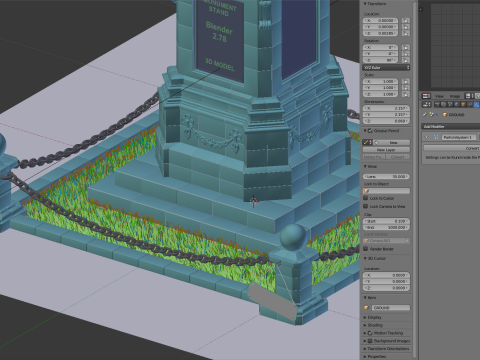This screenshot has height=360, width=480.
Task: Click the particle system modifier icon
Action: coord(436,137)
